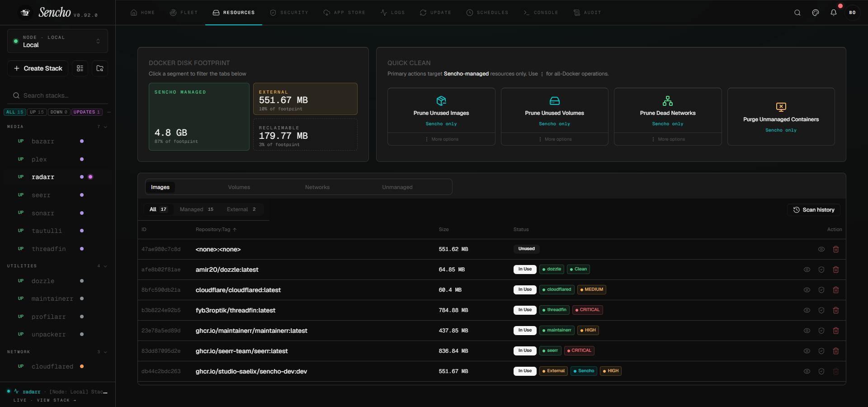Collapse the MEDIA stack group
This screenshot has height=407, width=868.
click(105, 127)
